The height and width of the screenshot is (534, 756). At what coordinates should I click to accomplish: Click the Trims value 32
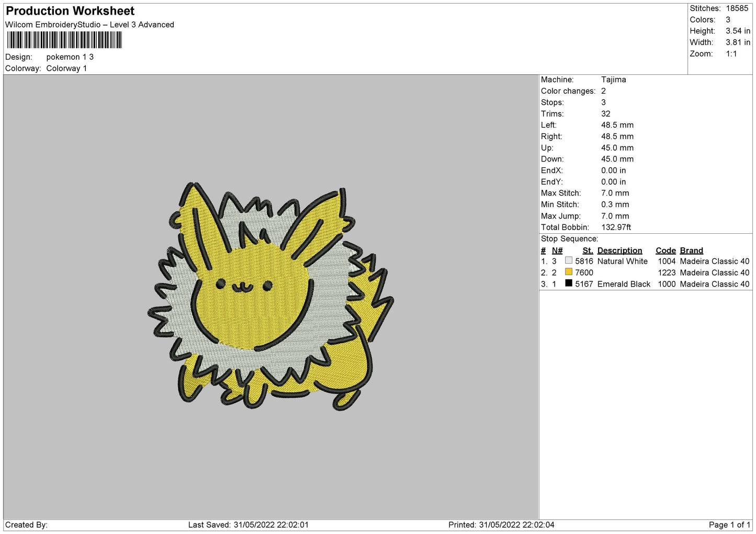pos(606,113)
